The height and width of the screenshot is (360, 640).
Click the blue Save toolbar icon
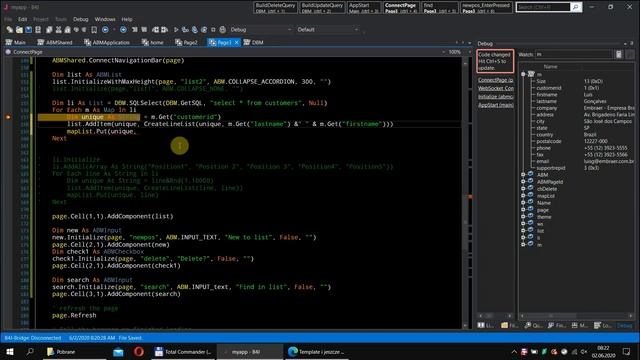click(29, 30)
